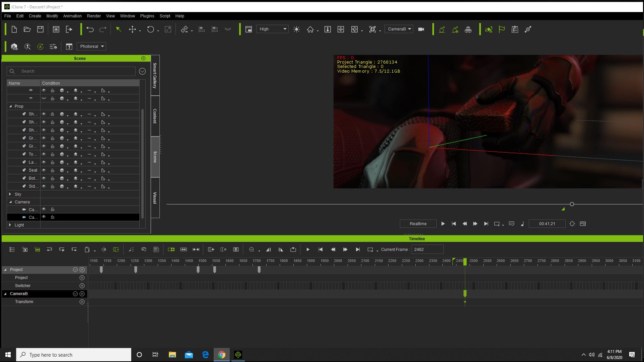Click the track list icon in timeline toolbar
The width and height of the screenshot is (644, 362).
click(12, 250)
